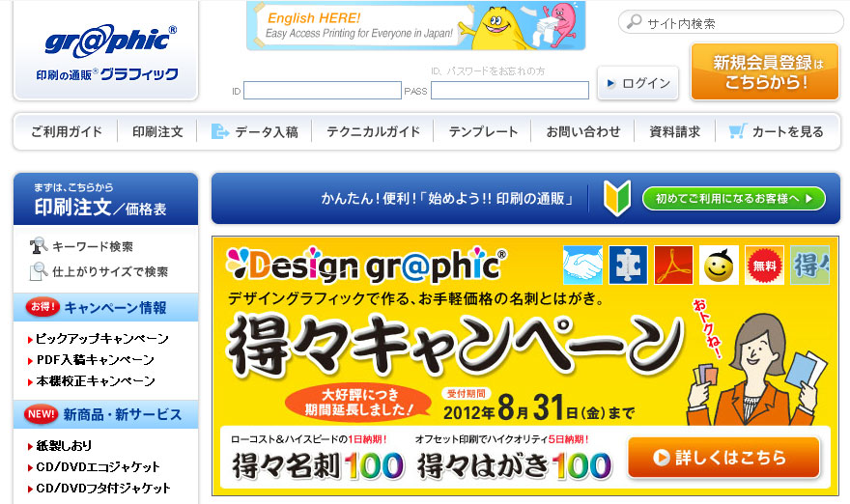Viewport: 850px width, 504px height.
Task: Select 仕上がりサイズで検索 in sidebar
Action: [110, 271]
